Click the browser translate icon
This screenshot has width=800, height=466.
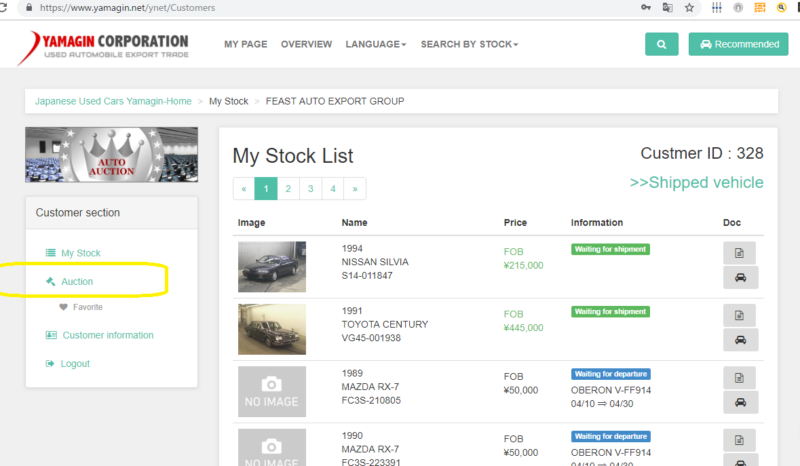(667, 8)
